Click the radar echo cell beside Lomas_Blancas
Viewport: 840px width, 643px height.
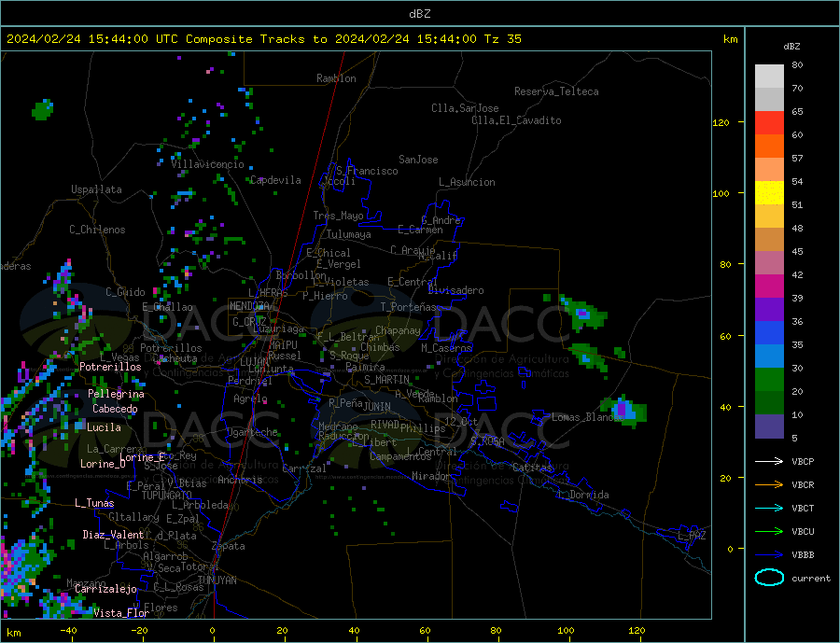pos(624,412)
